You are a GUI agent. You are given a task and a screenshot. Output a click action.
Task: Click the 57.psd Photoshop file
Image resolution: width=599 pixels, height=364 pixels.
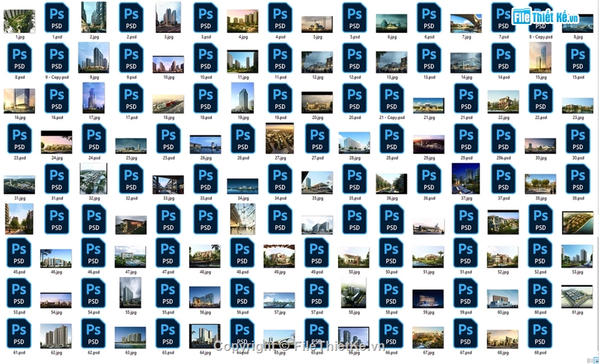[317, 293]
